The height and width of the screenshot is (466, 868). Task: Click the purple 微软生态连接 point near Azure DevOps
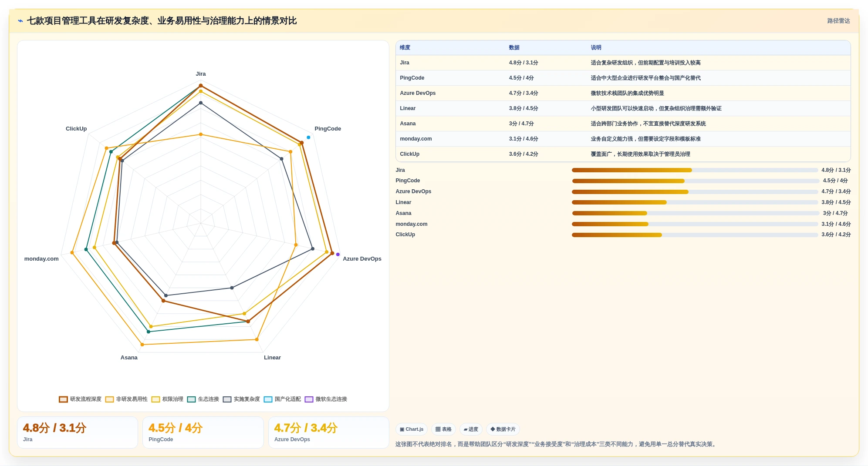[x=338, y=255]
